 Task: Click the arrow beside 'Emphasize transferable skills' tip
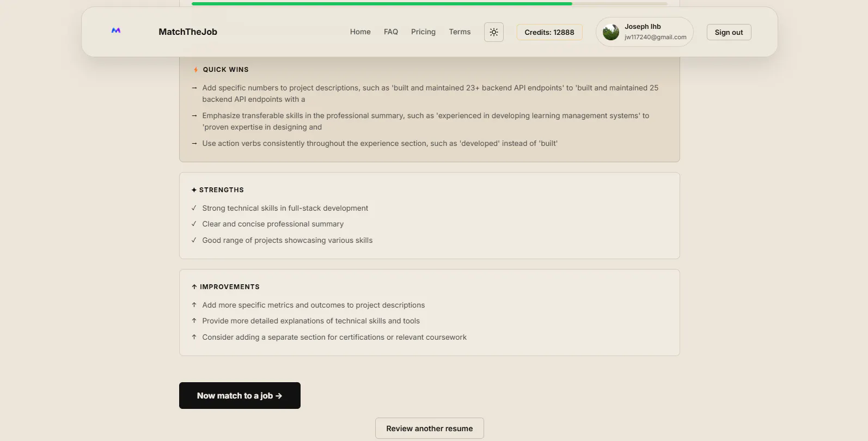click(194, 115)
